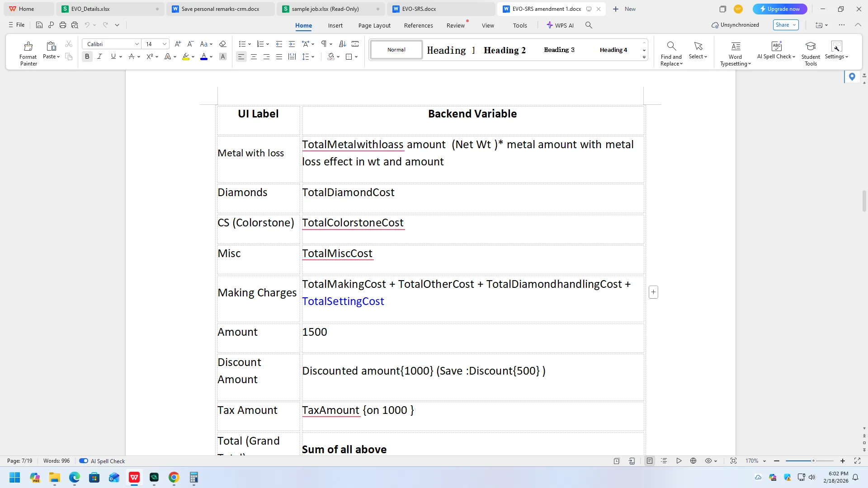868x488 pixels.
Task: Apply yellow text highlight color
Action: coord(186,56)
